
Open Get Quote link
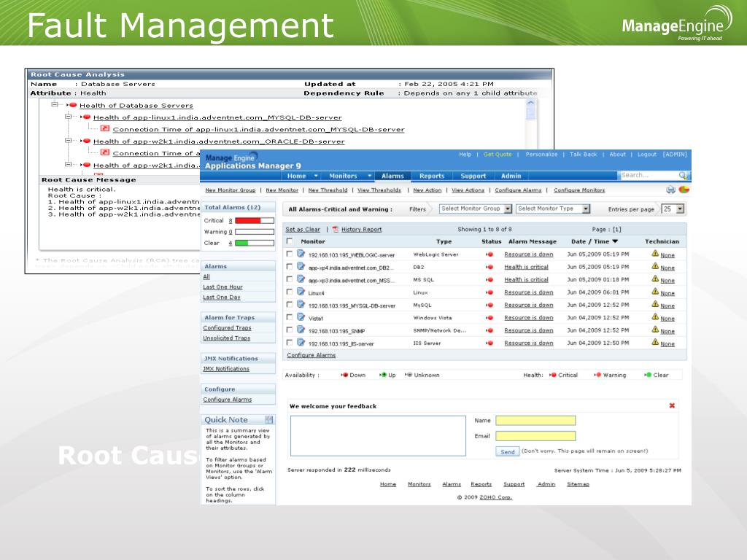pos(498,155)
